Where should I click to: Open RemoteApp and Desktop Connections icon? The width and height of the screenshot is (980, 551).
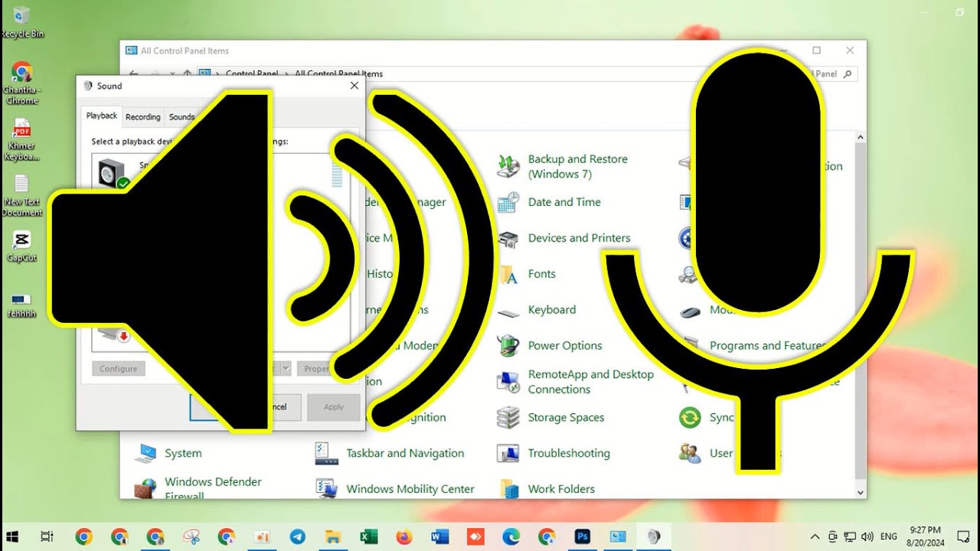click(508, 381)
